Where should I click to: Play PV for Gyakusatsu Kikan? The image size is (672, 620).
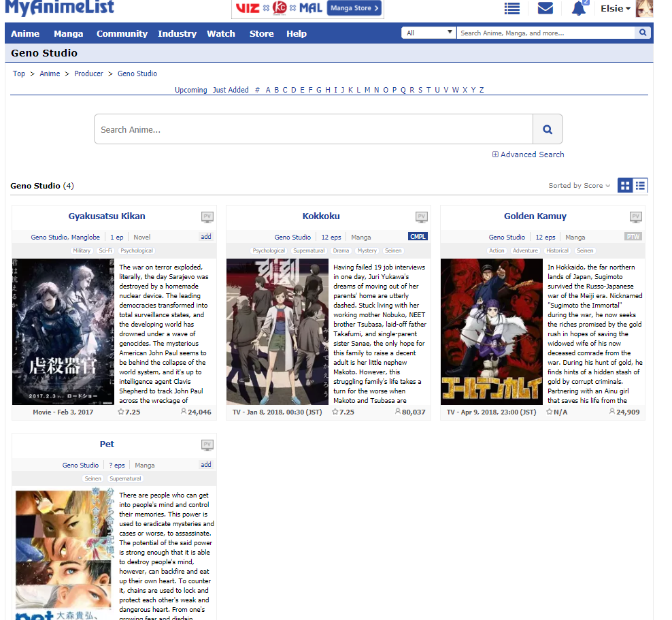(207, 217)
